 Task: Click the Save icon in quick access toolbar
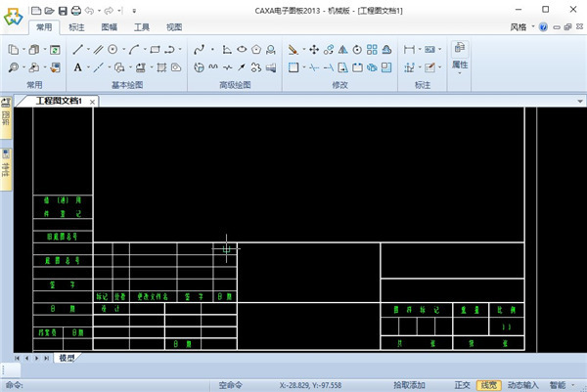click(62, 10)
